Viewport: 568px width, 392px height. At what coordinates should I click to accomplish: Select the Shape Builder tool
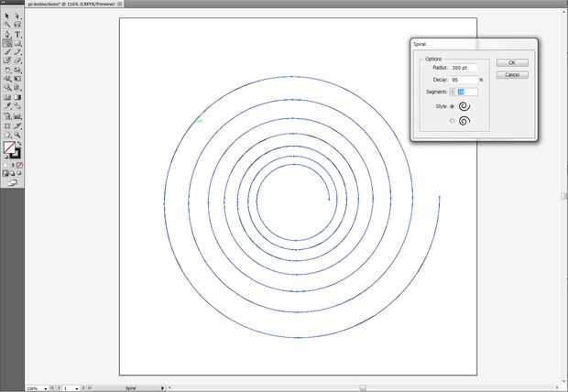pos(7,87)
